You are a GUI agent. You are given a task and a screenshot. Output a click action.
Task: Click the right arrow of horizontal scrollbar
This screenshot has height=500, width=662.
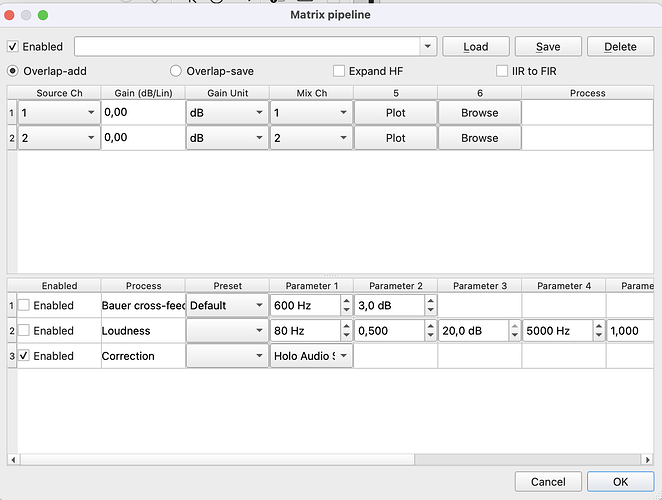[647, 459]
